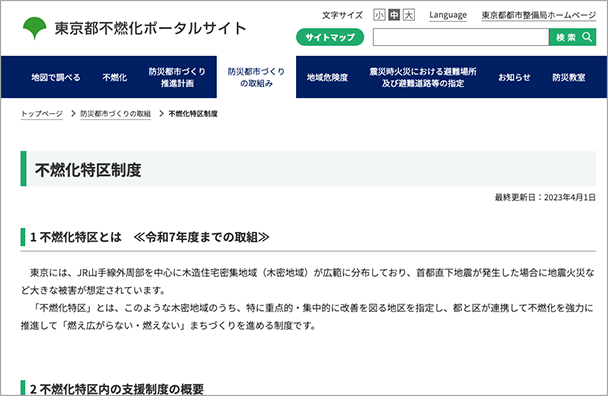The width and height of the screenshot is (608, 396).
Task: Set text size to 中
Action: coord(394,15)
